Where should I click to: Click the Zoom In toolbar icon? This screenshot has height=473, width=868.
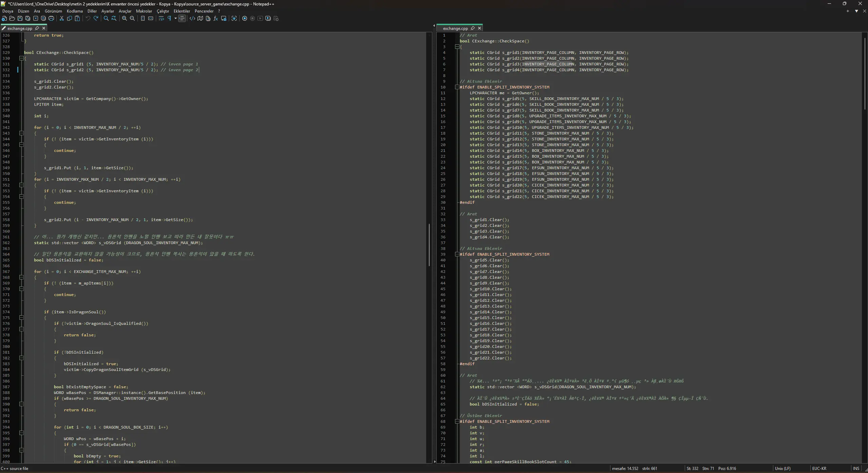(x=125, y=18)
